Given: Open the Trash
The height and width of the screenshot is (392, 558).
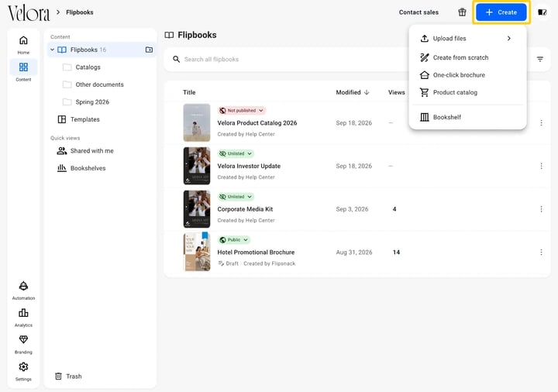Looking at the screenshot, I should point(68,377).
